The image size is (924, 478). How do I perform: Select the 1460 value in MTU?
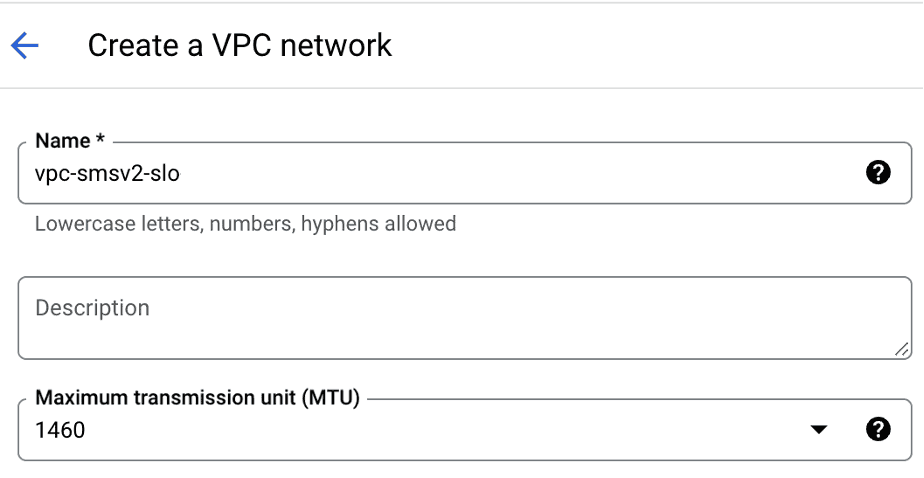point(61,431)
